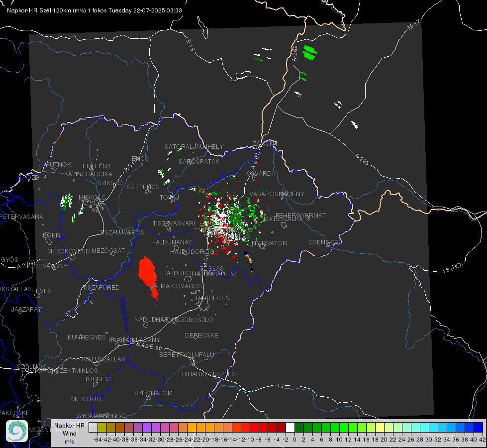Click the EDELÉNY city label
The image size is (487, 448).
(x=97, y=166)
